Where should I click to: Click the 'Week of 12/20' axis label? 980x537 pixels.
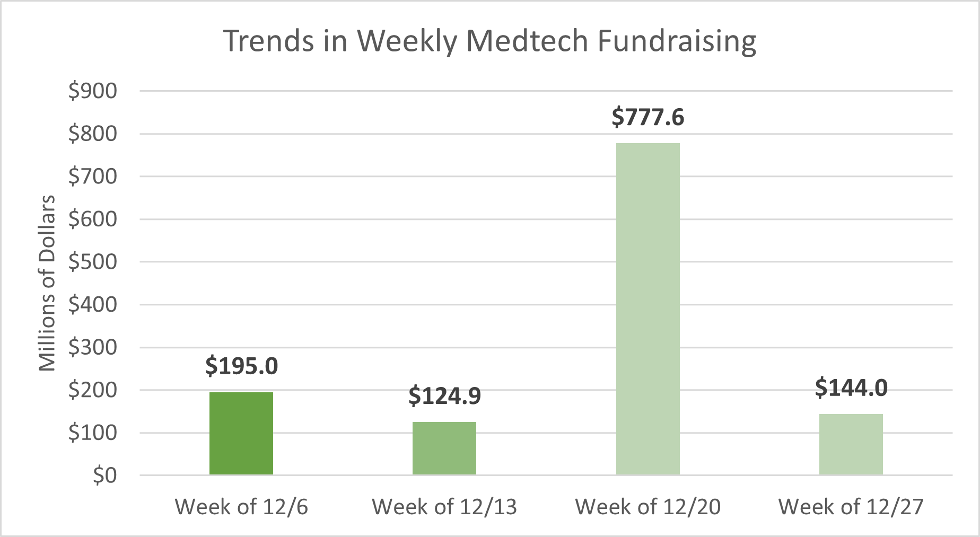coord(647,507)
